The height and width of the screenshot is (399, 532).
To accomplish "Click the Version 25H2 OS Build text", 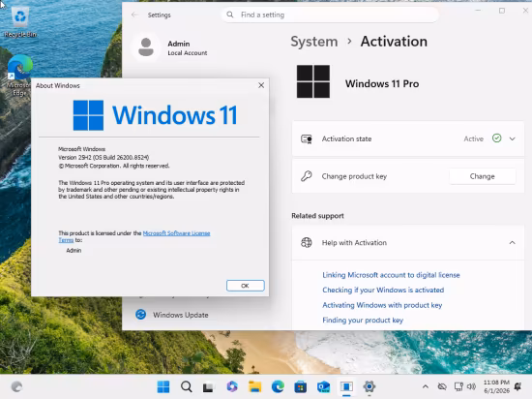I will [103, 157].
